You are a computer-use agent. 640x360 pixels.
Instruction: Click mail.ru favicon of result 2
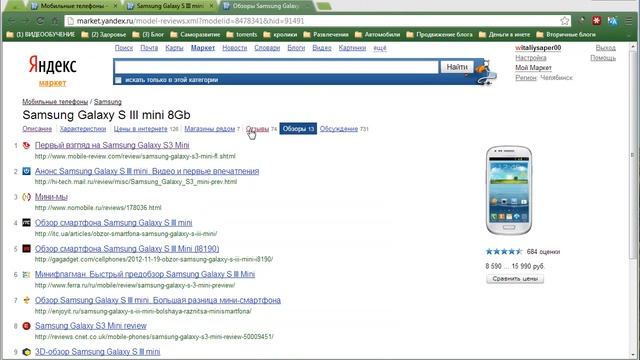(x=26, y=171)
